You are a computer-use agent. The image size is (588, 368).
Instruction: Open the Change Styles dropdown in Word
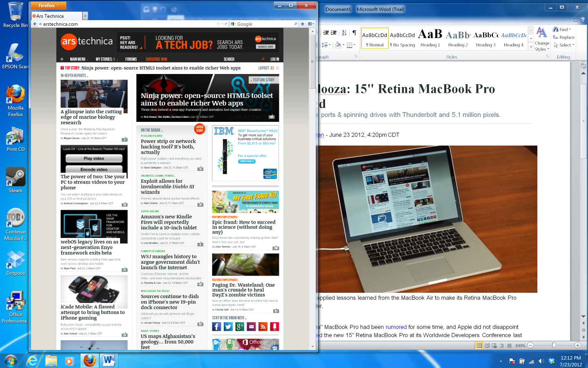[541, 42]
